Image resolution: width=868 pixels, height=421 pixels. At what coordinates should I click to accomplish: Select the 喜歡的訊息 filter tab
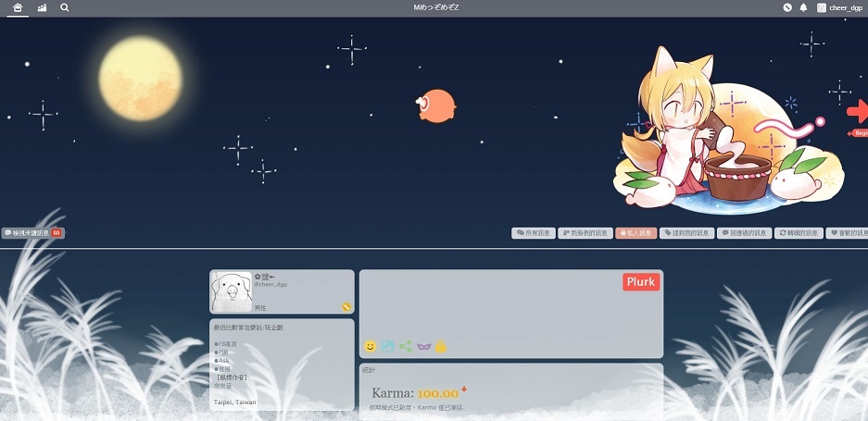(847, 233)
